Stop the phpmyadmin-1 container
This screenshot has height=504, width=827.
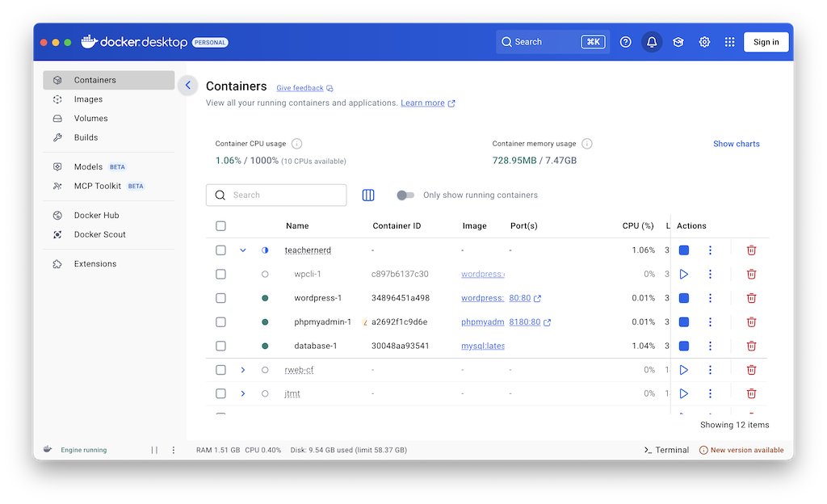[683, 322]
